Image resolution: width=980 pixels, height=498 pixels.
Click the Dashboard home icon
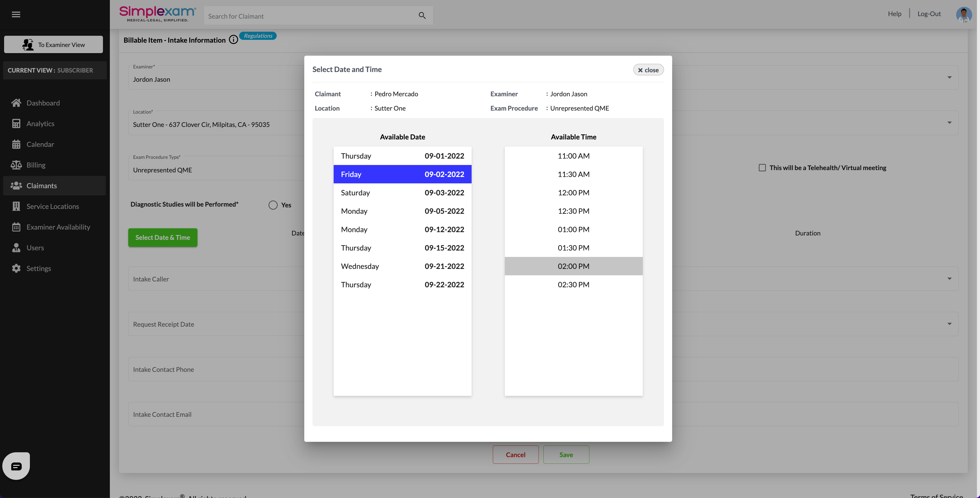click(16, 103)
